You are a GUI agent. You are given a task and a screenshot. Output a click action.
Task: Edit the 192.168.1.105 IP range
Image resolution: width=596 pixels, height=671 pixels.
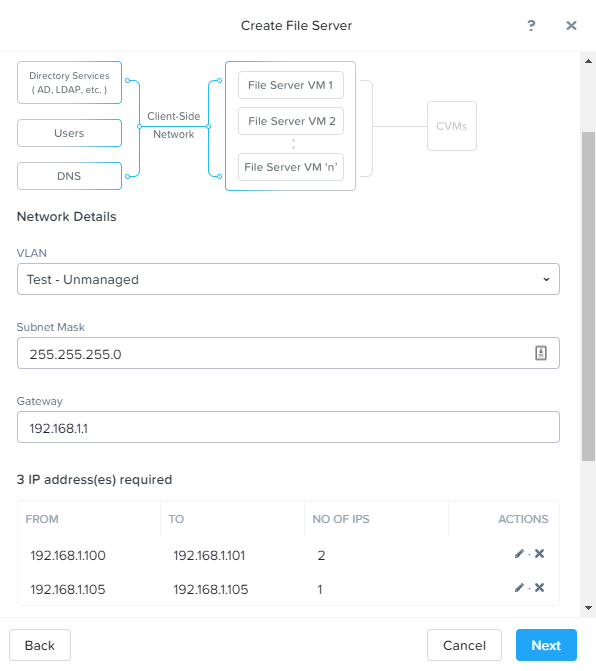click(x=519, y=588)
